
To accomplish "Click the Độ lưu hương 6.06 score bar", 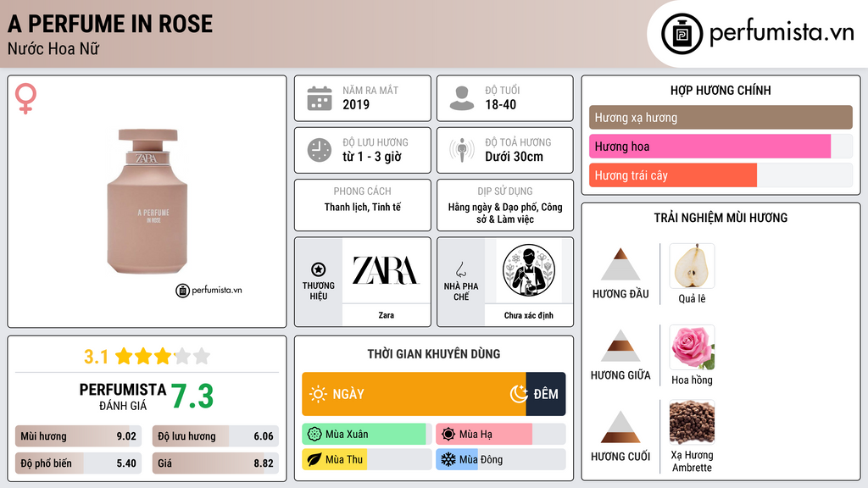I will 216,436.
